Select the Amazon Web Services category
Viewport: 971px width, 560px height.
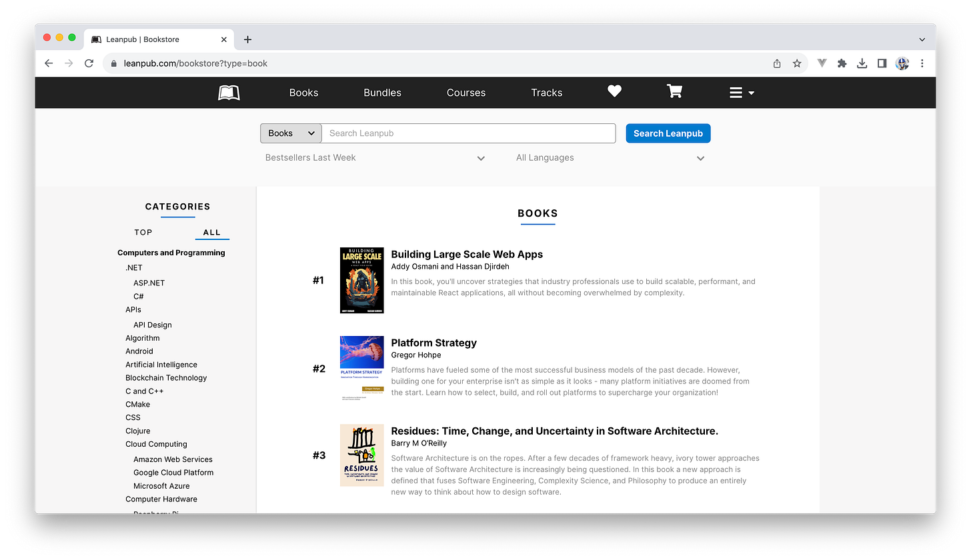pos(173,459)
